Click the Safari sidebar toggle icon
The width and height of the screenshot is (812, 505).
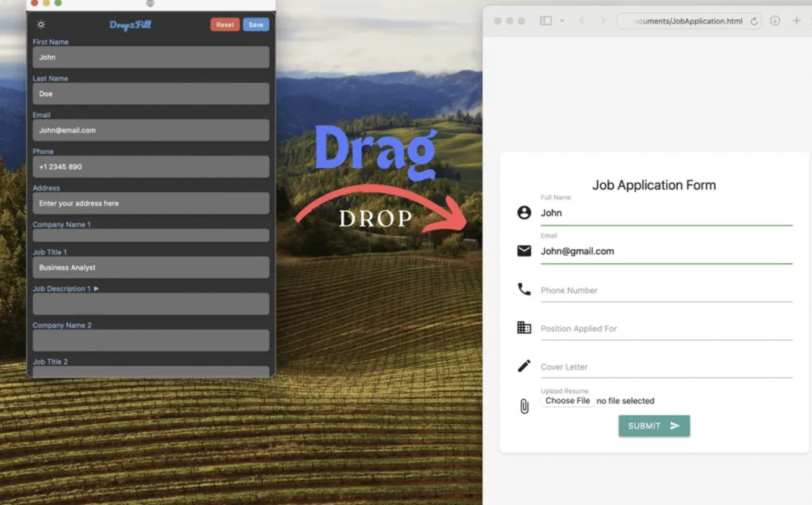pyautogui.click(x=546, y=21)
